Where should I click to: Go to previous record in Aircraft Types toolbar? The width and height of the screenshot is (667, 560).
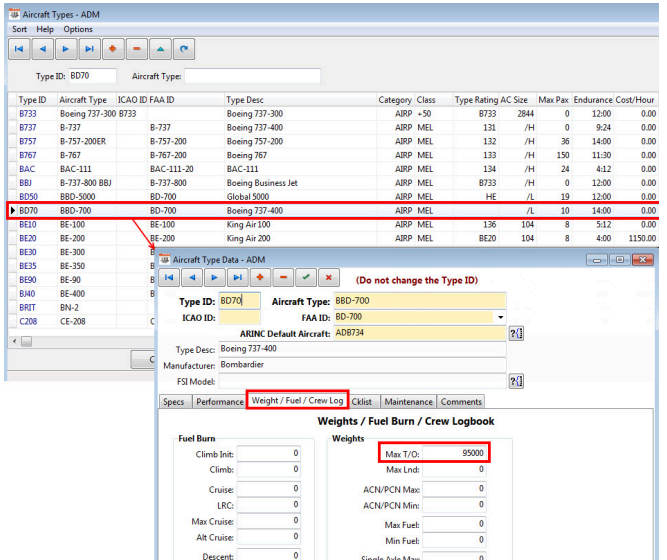point(43,49)
